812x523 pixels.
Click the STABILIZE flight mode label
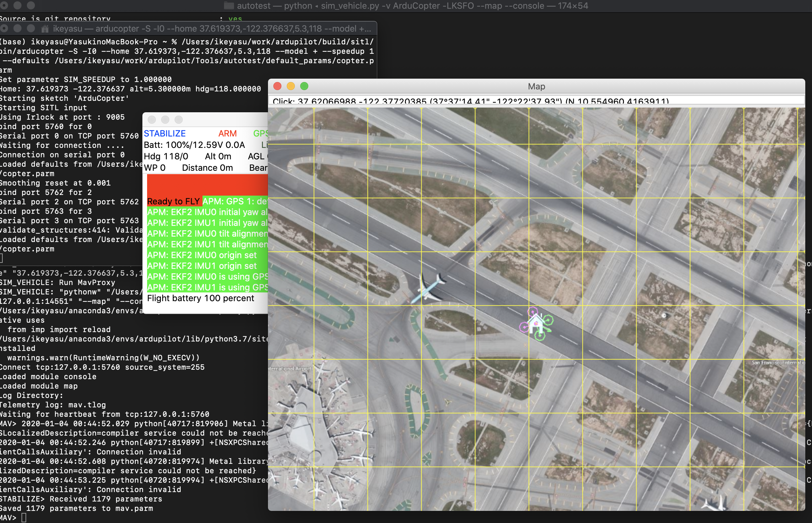click(x=165, y=133)
